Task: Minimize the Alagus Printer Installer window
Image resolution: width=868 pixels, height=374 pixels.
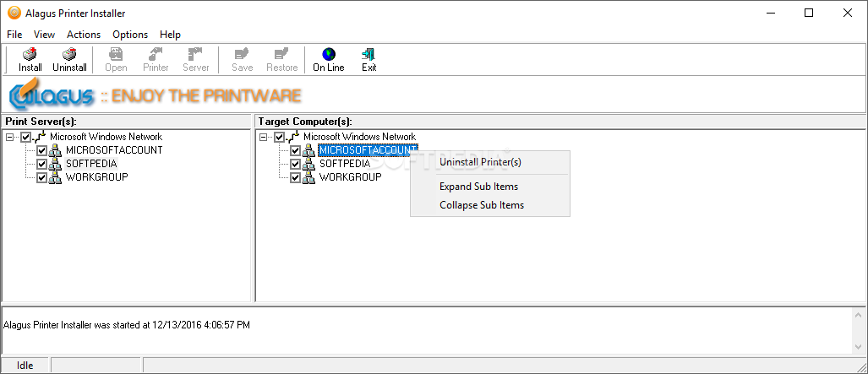Action: coord(771,14)
